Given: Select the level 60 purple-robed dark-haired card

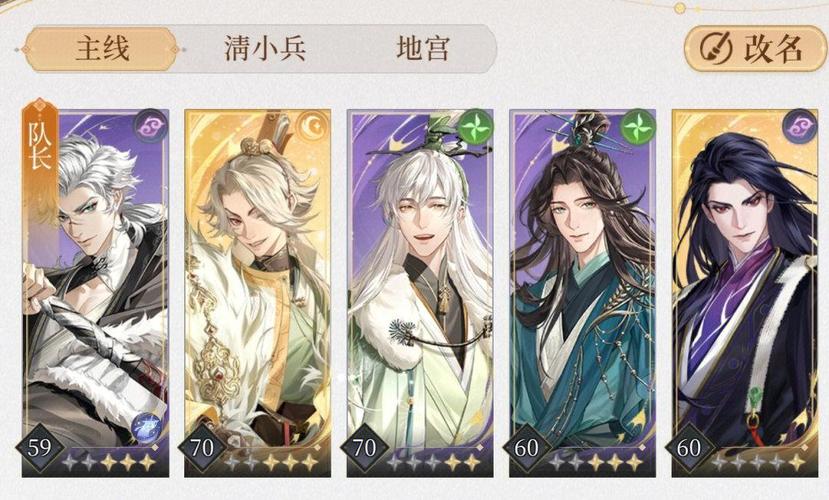Looking at the screenshot, I should tap(745, 293).
